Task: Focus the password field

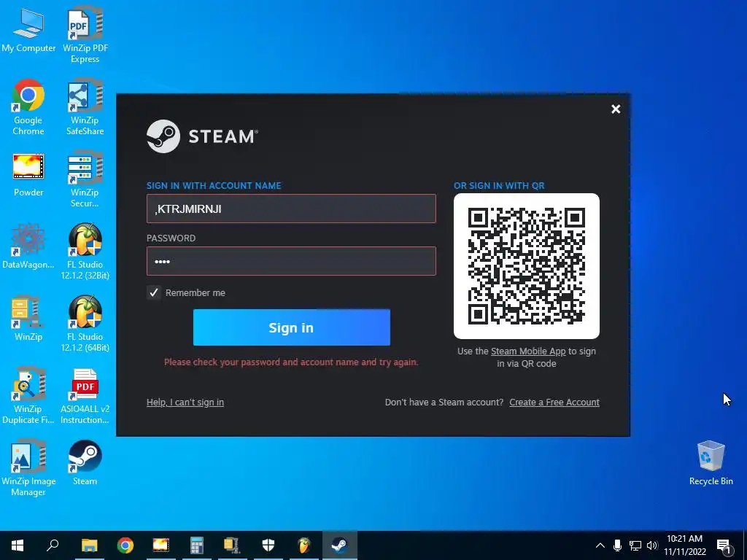Action: click(291, 261)
